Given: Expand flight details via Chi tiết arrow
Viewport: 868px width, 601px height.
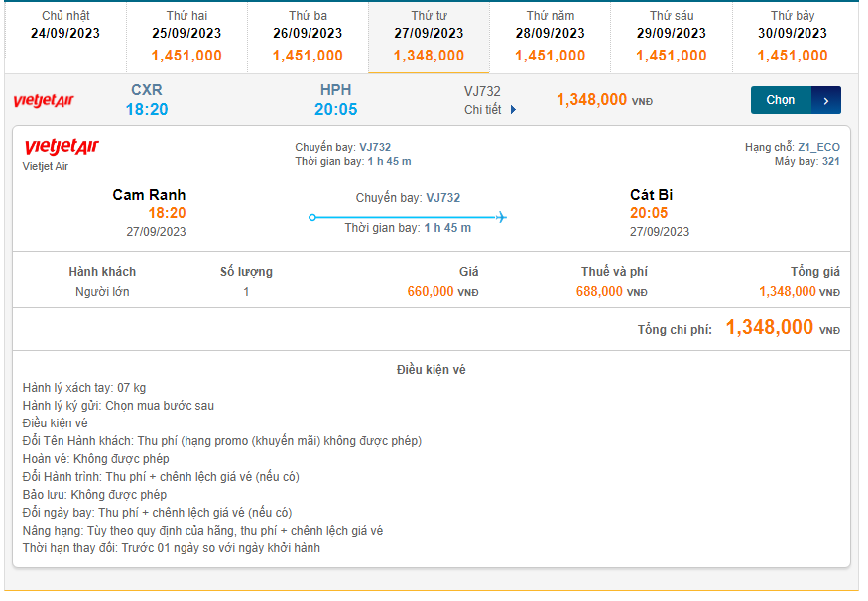Looking at the screenshot, I should (x=513, y=110).
